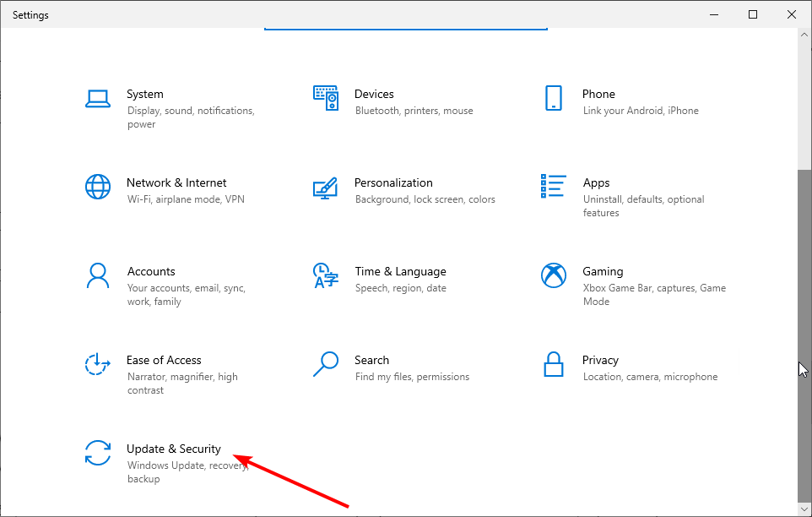Open System settings via laptop icon
Viewport: 812px width, 517px height.
tap(98, 98)
